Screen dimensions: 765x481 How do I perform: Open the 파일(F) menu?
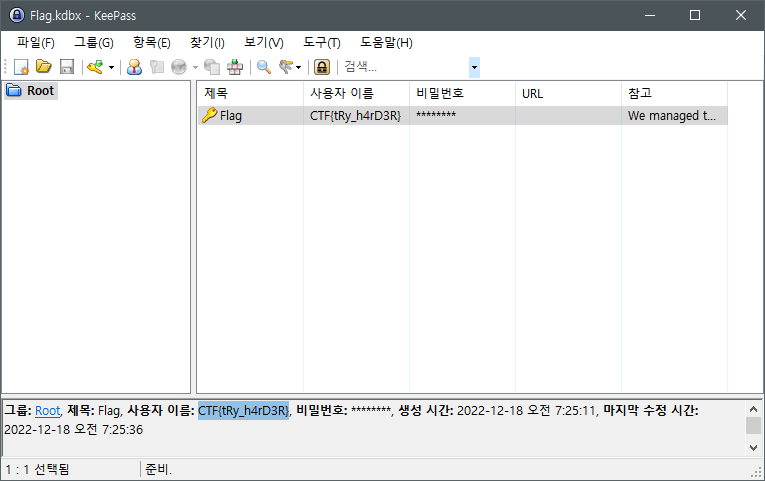[36, 42]
